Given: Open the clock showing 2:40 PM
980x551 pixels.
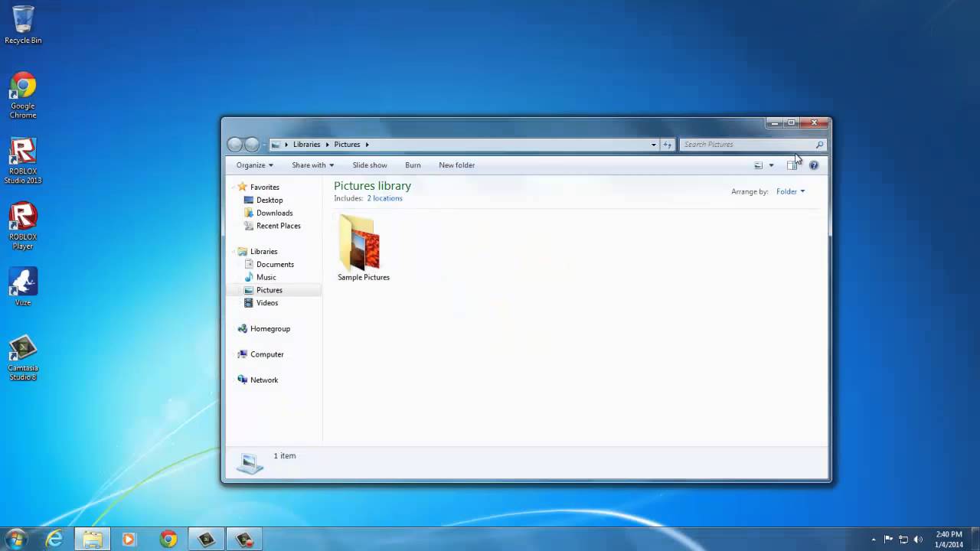Looking at the screenshot, I should click(x=949, y=540).
